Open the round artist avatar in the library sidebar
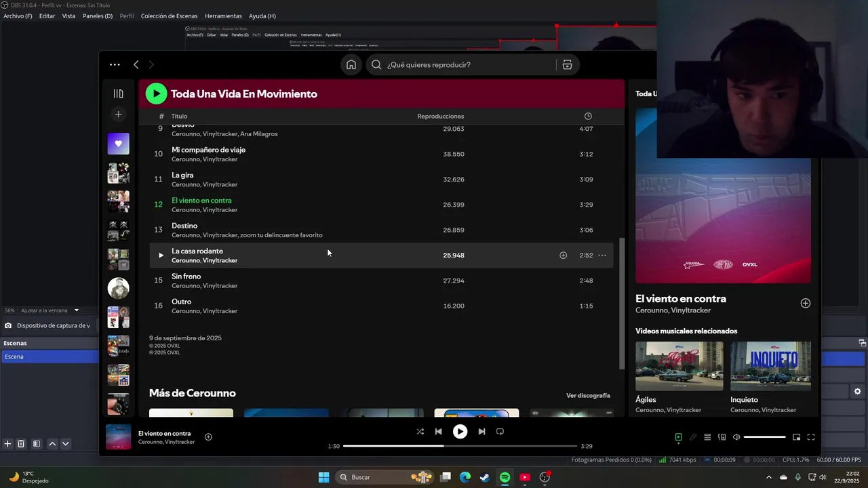The width and height of the screenshot is (868, 488). click(118, 288)
